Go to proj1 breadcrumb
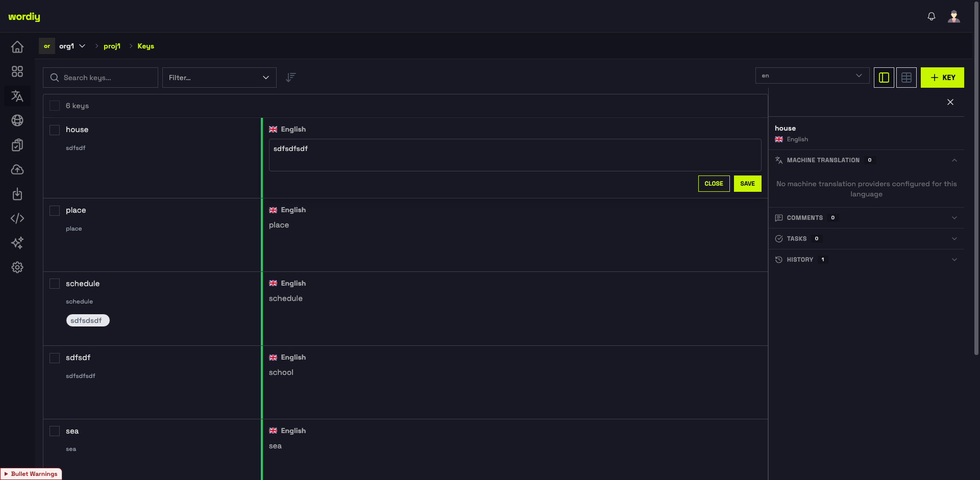 click(112, 46)
